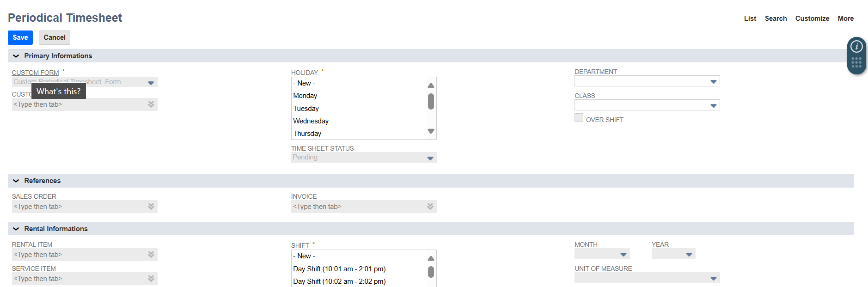Viewport: 868px width, 287px height.
Task: Open the More menu at top right
Action: pyautogui.click(x=846, y=18)
